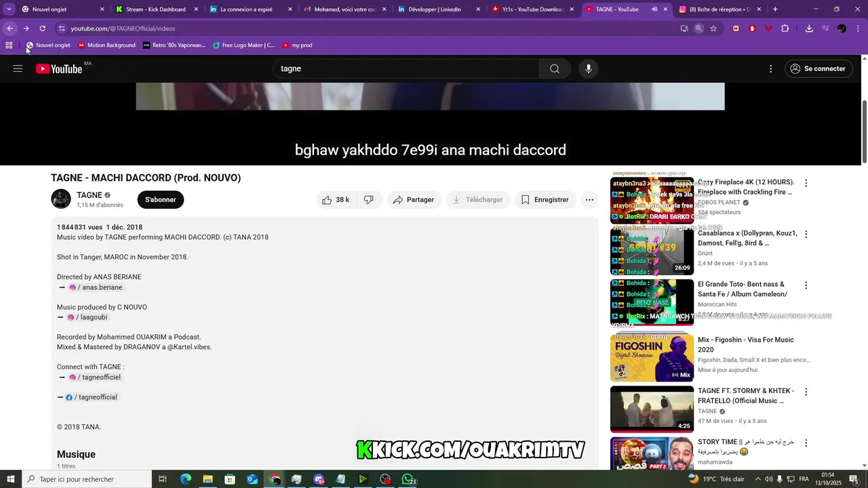Like the video with thumbs up
The width and height of the screenshot is (868, 488).
click(336, 200)
